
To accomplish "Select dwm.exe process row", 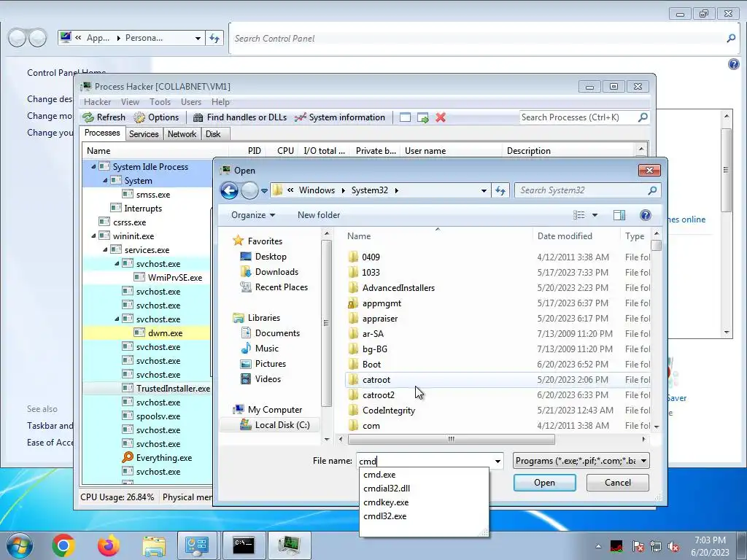I will coord(147,332).
